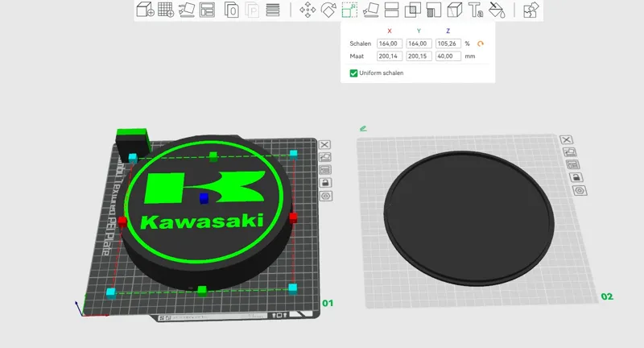The width and height of the screenshot is (644, 348).
Task: Open plate 02 settings hexagon icon
Action: [580, 191]
